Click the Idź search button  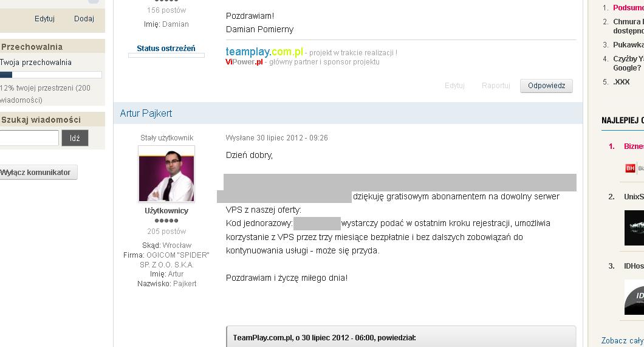75,138
